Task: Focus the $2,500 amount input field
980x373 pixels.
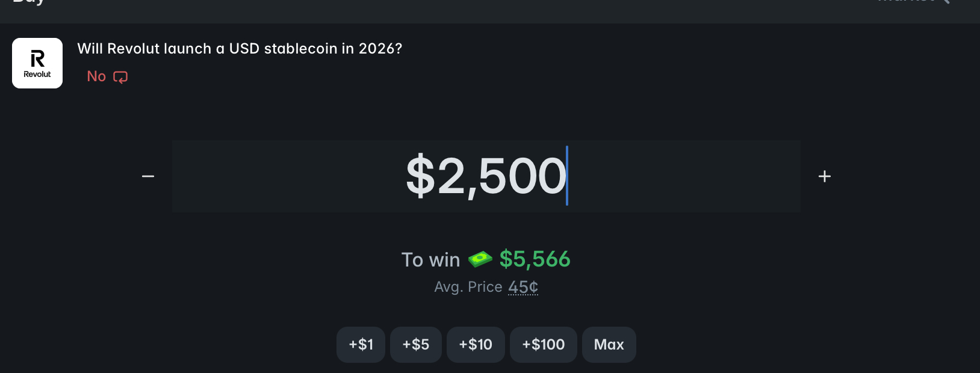Action: tap(486, 176)
